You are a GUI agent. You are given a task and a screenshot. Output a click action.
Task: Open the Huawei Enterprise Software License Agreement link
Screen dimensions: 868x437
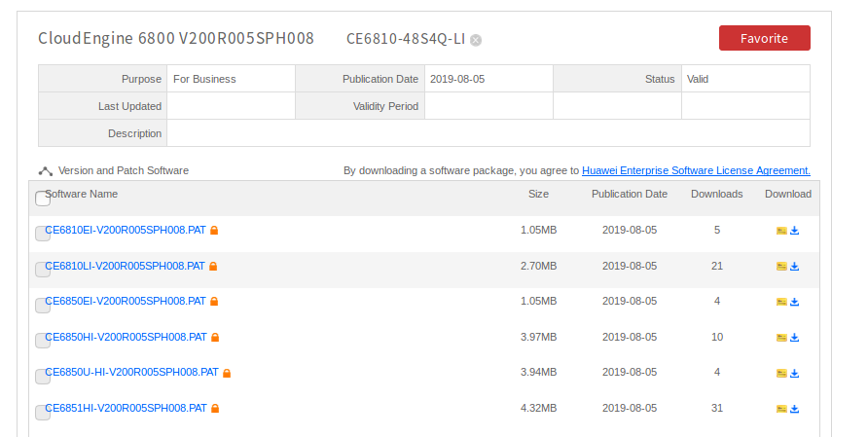click(696, 170)
